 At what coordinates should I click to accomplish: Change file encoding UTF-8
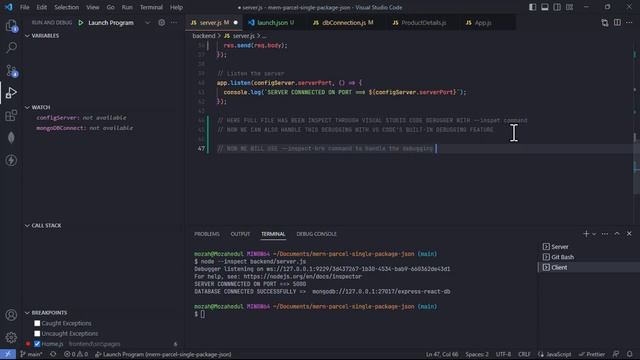503,354
